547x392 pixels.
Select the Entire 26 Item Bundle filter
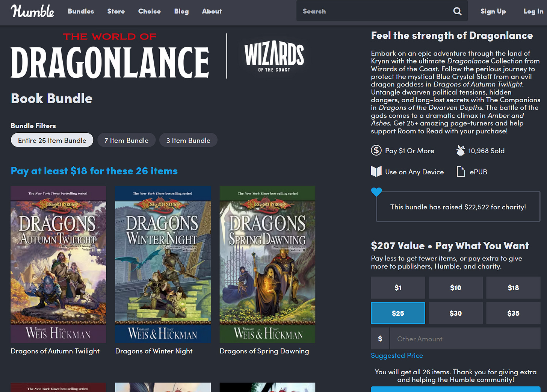point(52,140)
